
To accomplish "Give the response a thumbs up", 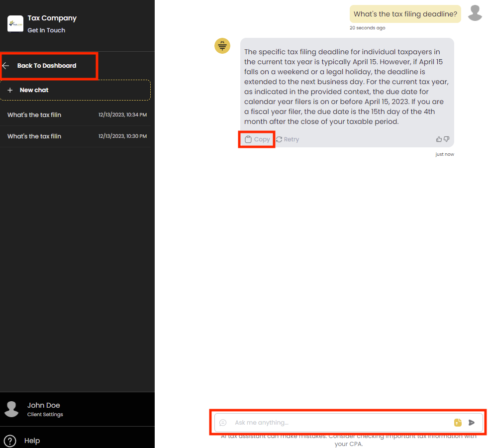I will (439, 139).
